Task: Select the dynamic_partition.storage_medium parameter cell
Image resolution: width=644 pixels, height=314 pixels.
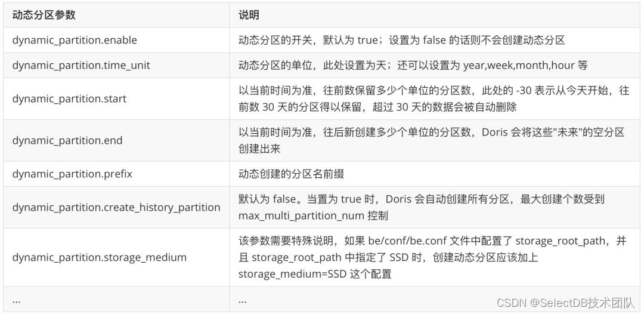Action: (x=99, y=257)
